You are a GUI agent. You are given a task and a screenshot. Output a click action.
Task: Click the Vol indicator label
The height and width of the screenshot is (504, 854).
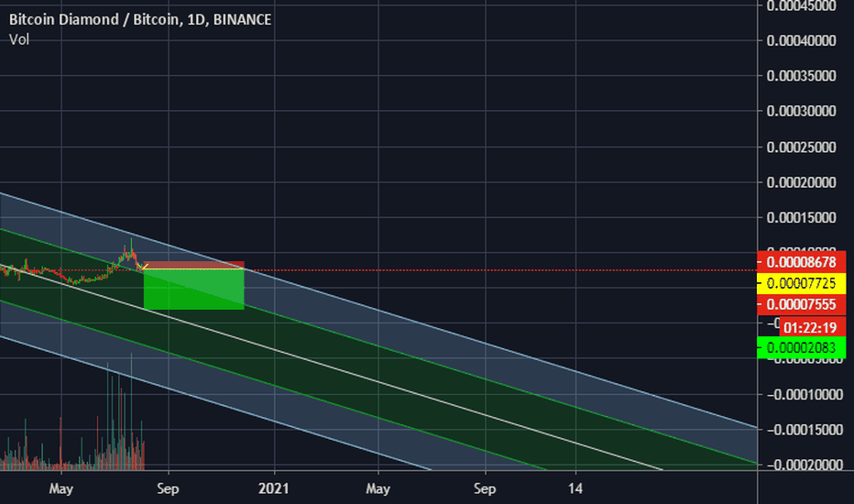tap(19, 39)
